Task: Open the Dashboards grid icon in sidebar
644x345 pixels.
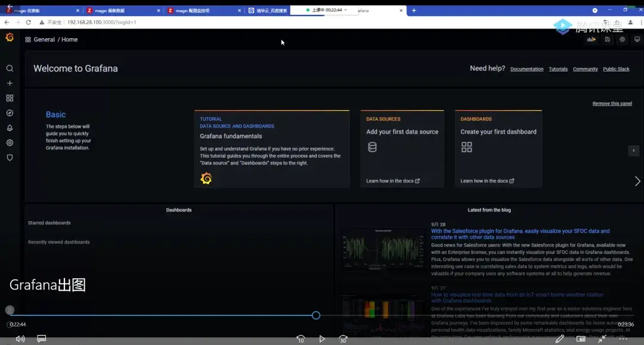Action: [10, 98]
